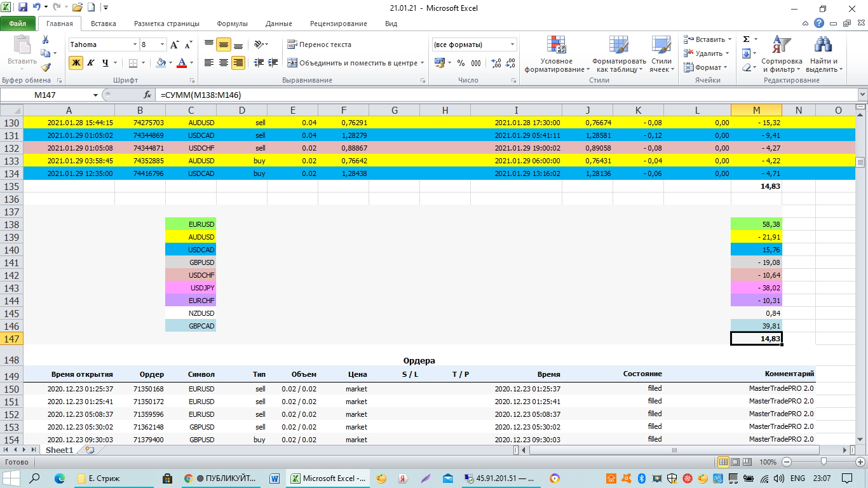Click Merge and Center button

[351, 63]
